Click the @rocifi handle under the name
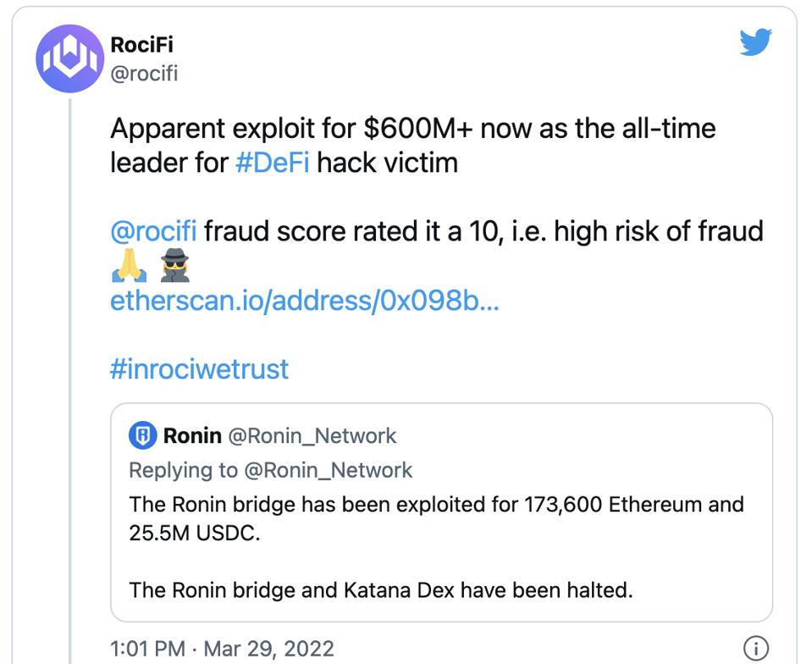The image size is (812, 664). tap(145, 73)
